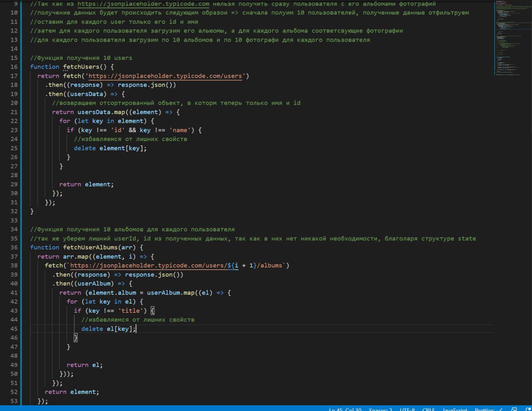This screenshot has height=411, width=532.
Task: Click the '//избавляемся от лишних свойств' comment on line 44
Action: 138,319
